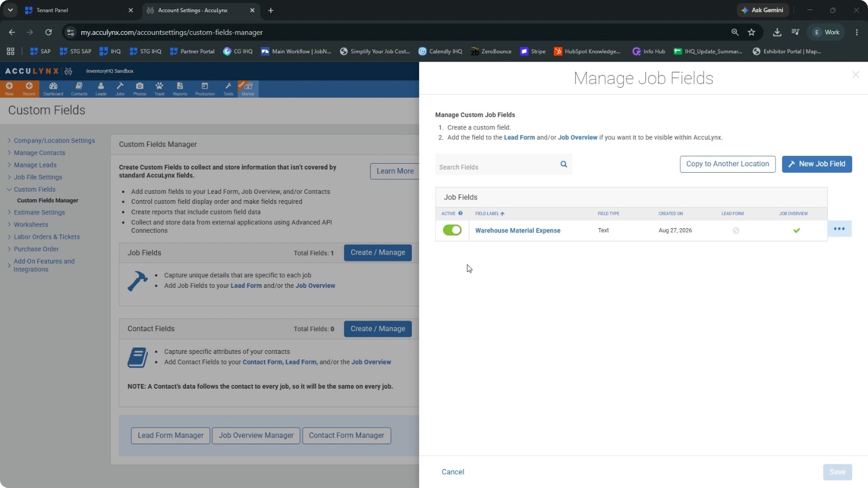Toggle Active switch for Warehouse Material Expense
This screenshot has width=868, height=488.
[x=452, y=230]
